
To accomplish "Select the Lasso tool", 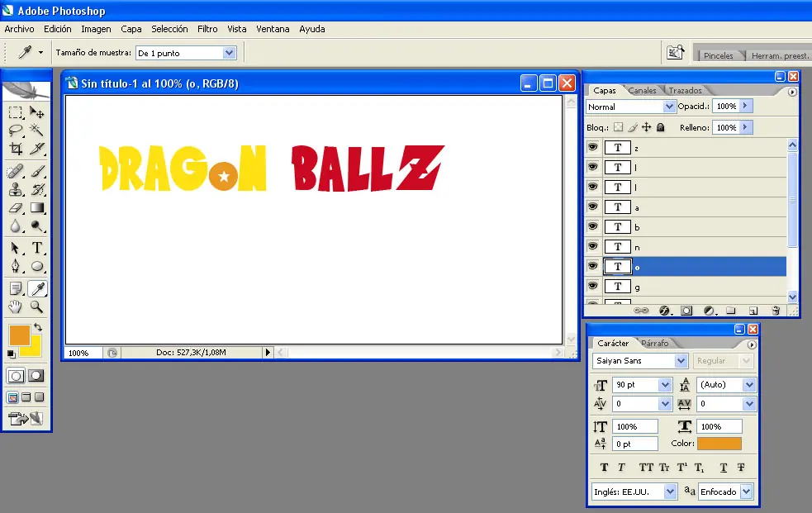I will (16, 131).
